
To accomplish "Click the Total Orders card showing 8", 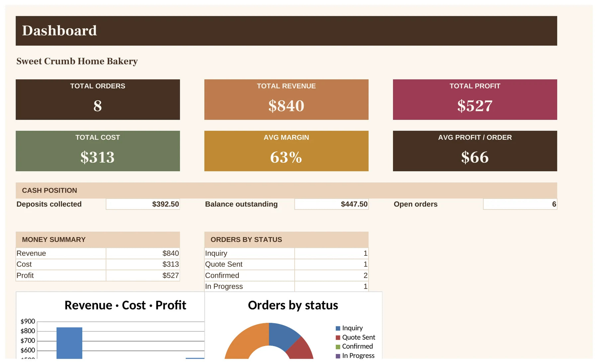I will click(x=98, y=99).
